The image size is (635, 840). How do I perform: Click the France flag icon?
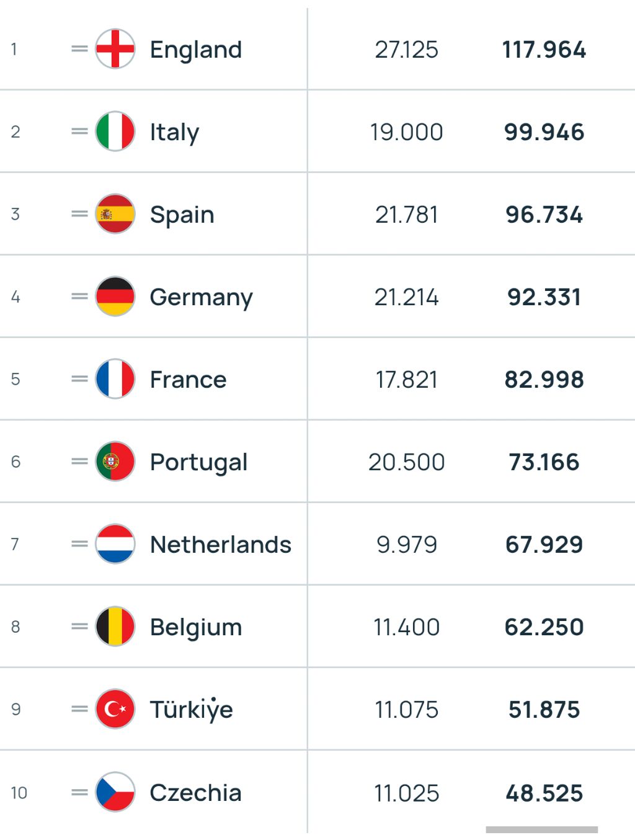point(115,379)
